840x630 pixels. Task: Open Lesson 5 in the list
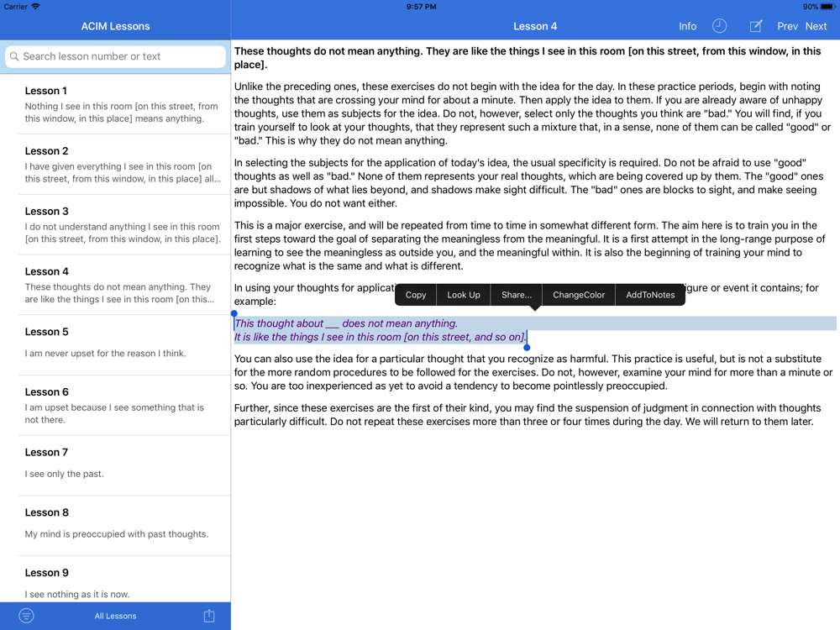pos(115,345)
